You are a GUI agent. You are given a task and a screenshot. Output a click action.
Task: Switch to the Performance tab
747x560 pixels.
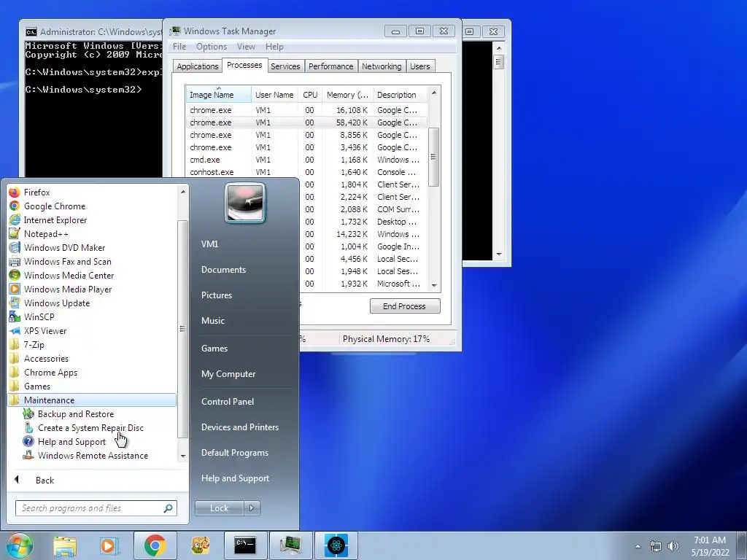[330, 66]
